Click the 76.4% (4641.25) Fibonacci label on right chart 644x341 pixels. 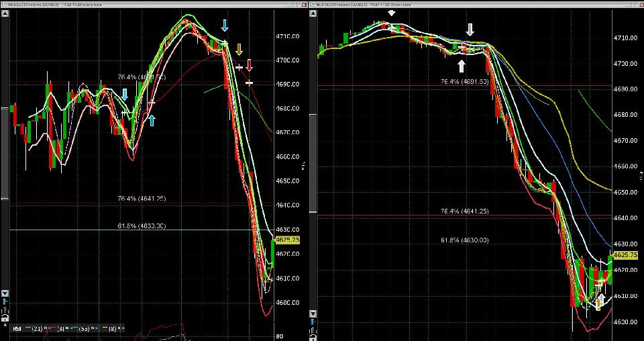click(464, 211)
